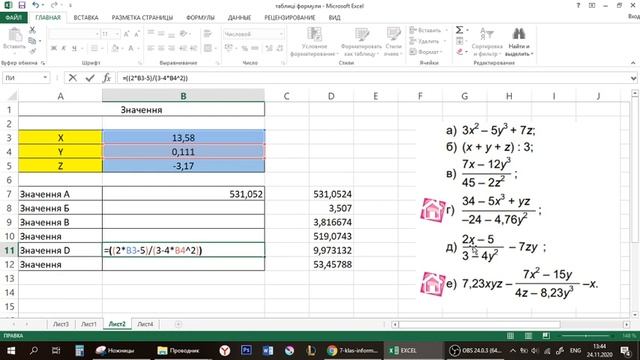The width and height of the screenshot is (640, 360).
Task: Toggle align text left
Action: click(x=151, y=48)
